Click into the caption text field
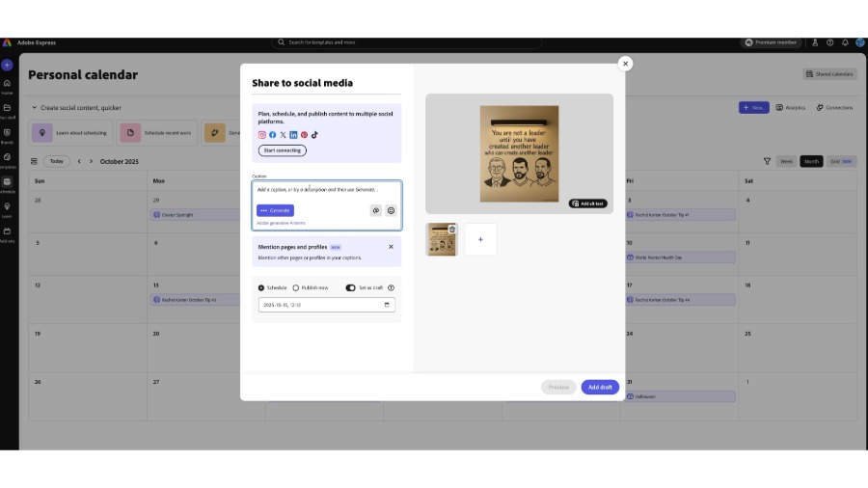This screenshot has width=868, height=488. coord(327,190)
